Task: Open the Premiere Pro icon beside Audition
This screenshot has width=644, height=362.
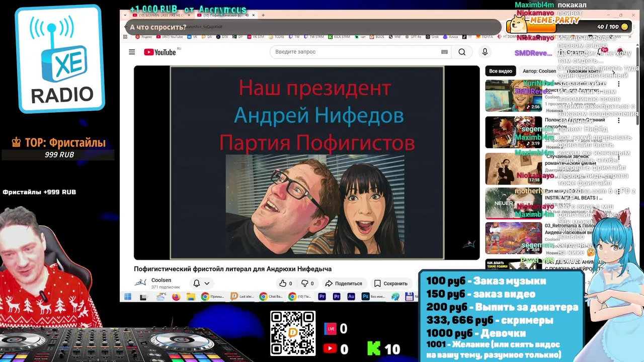Action: point(337,297)
